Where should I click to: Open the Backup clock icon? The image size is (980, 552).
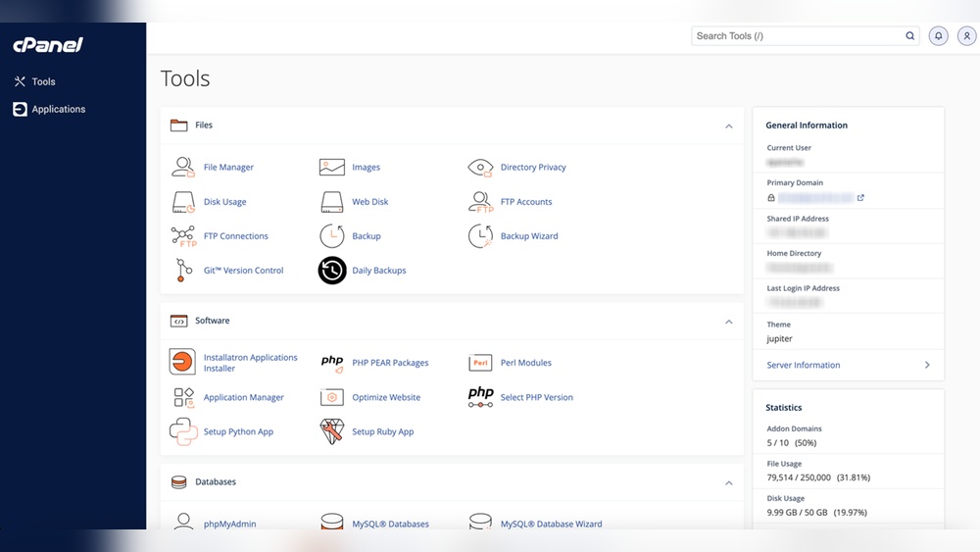pos(332,236)
